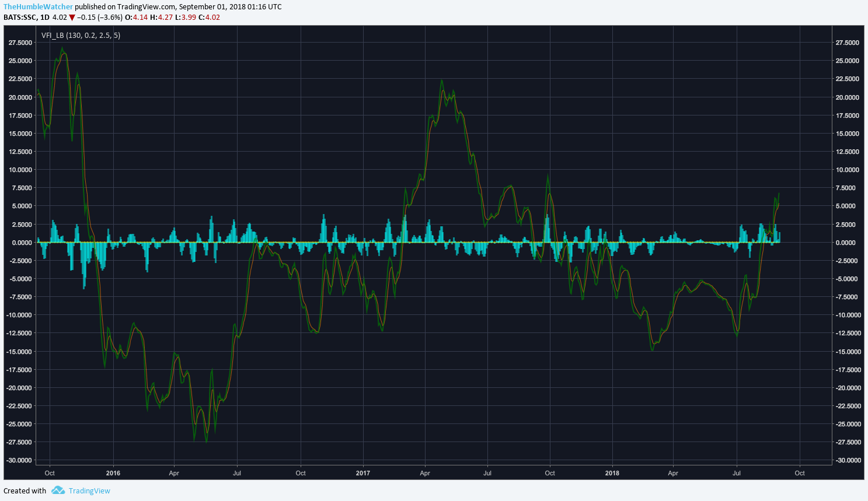The image size is (868, 501).
Task: Click the red down-arrow price change icon
Action: (72, 17)
